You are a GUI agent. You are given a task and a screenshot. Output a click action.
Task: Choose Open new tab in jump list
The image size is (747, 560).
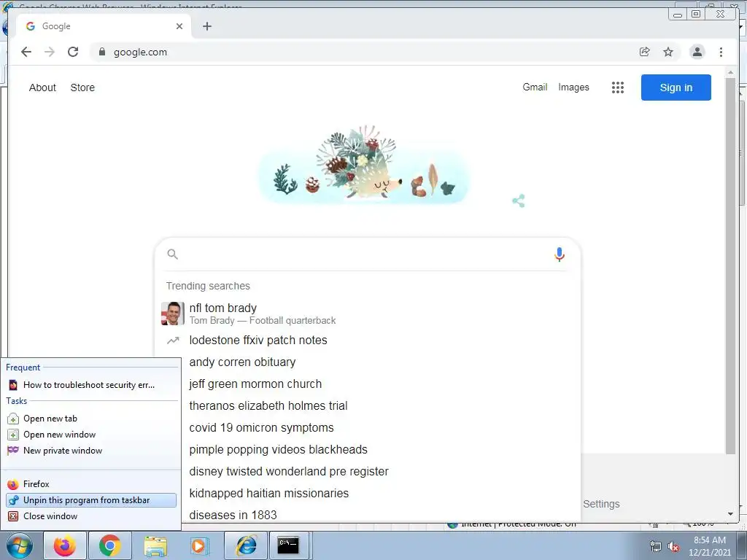(91, 419)
